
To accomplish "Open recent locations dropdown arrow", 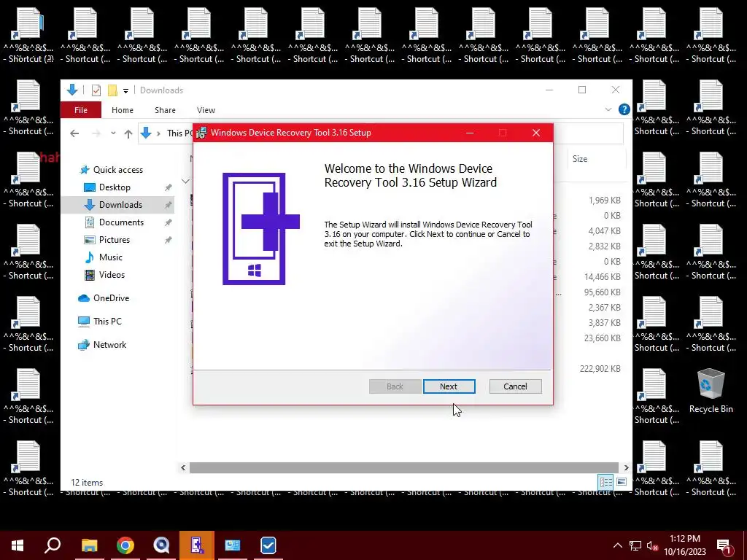I will (x=113, y=133).
